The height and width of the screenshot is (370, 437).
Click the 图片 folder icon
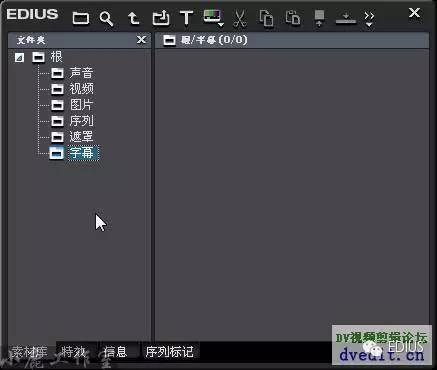click(57, 105)
